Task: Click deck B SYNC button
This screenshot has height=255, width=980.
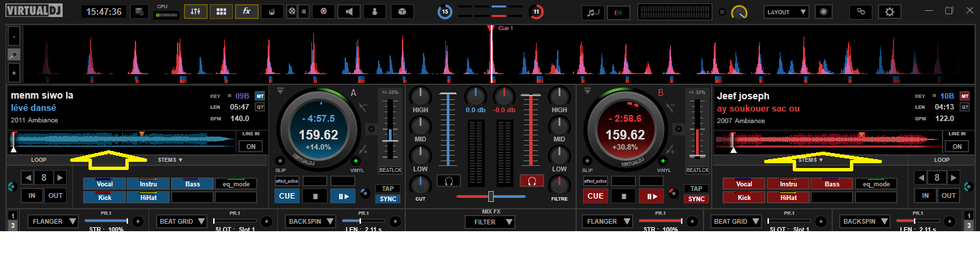Action: (696, 199)
